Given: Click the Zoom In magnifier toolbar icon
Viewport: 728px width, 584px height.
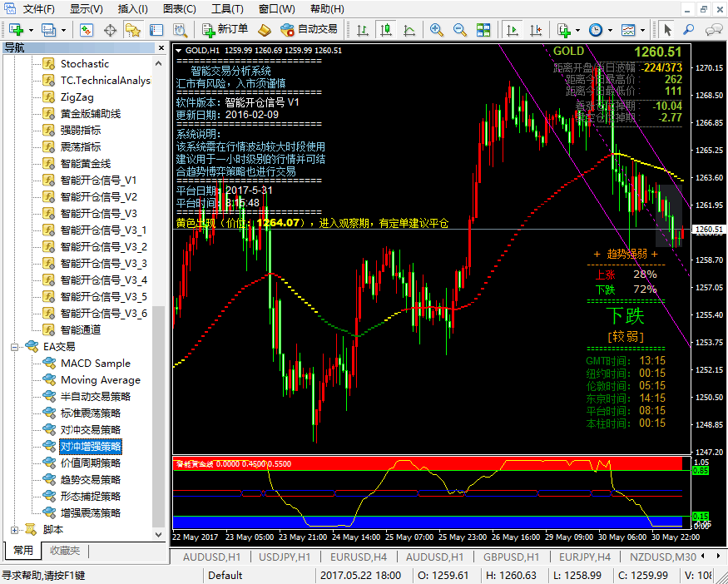Looking at the screenshot, I should coord(436,30).
